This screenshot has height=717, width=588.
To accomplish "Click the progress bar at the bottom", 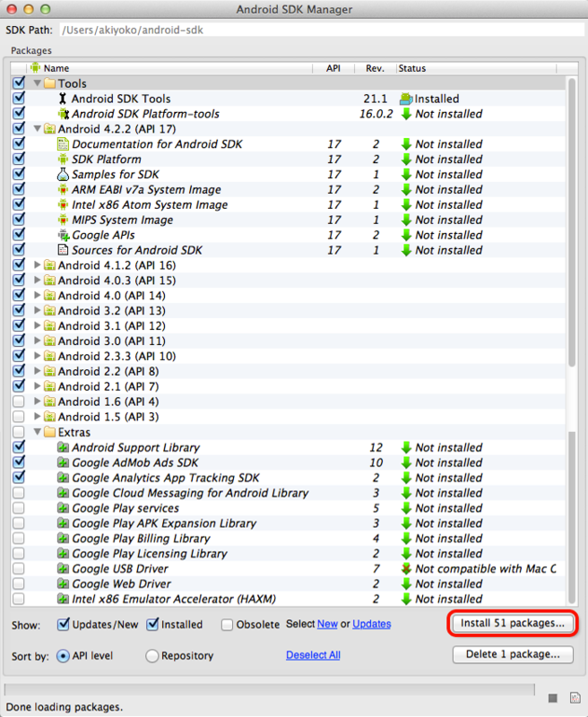I will tap(269, 689).
